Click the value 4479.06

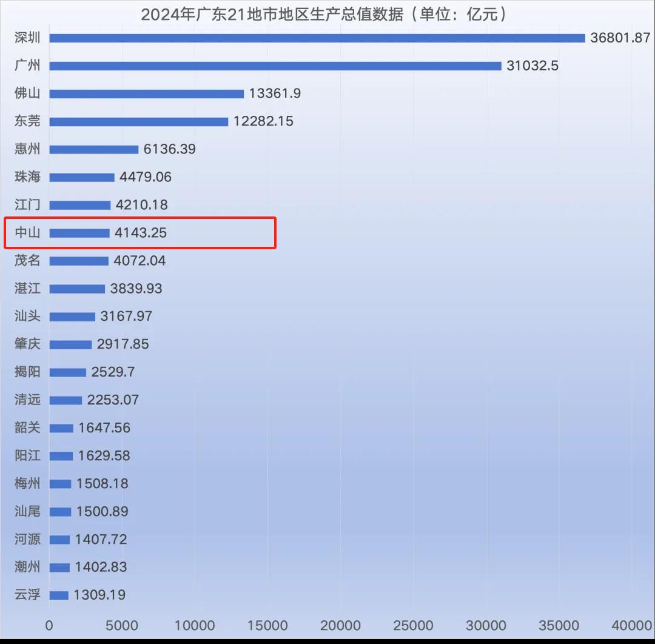tap(146, 176)
